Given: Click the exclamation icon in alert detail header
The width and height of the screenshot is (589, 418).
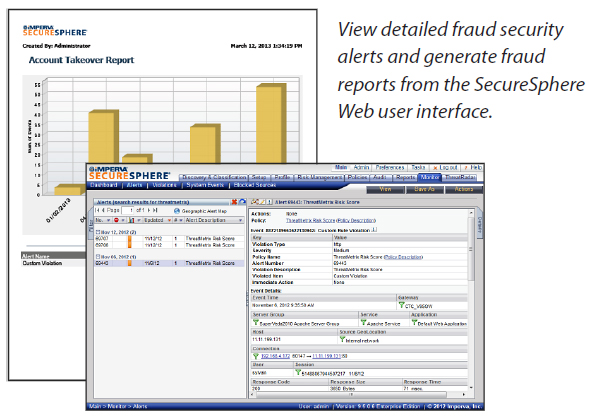Looking at the screenshot, I should [269, 202].
